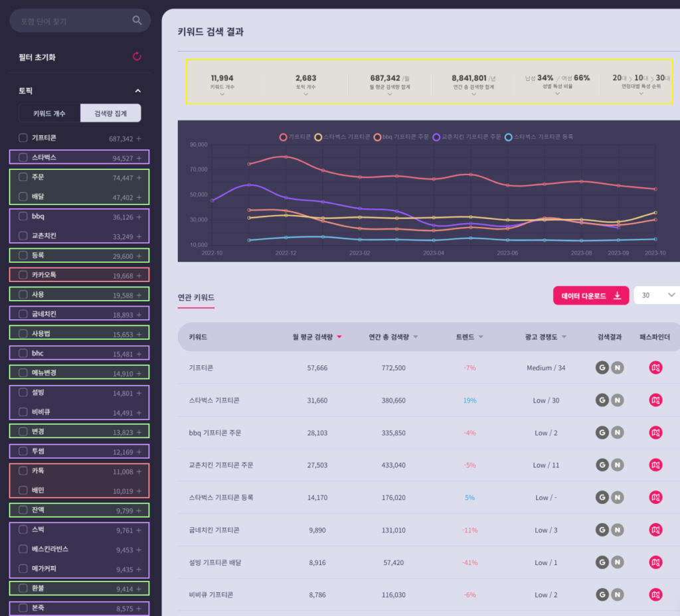
Task: Check the 스타벅스 topic checkbox
Action: [23, 157]
